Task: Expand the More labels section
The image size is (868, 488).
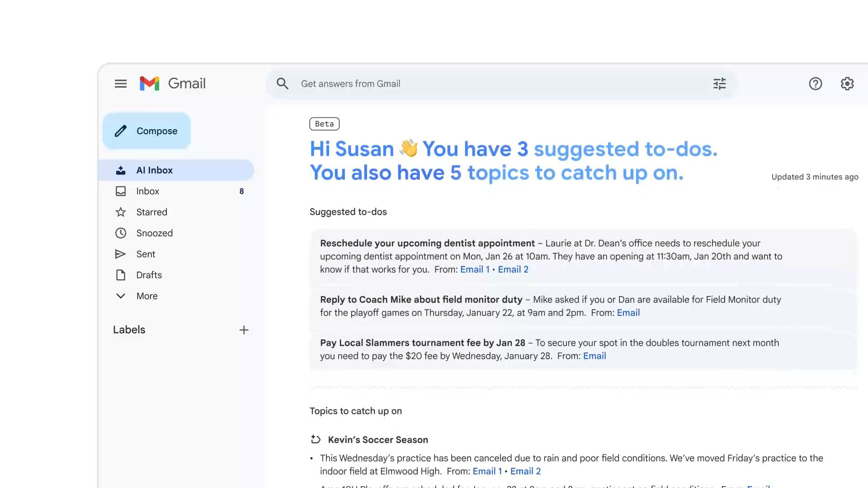Action: pyautogui.click(x=147, y=296)
